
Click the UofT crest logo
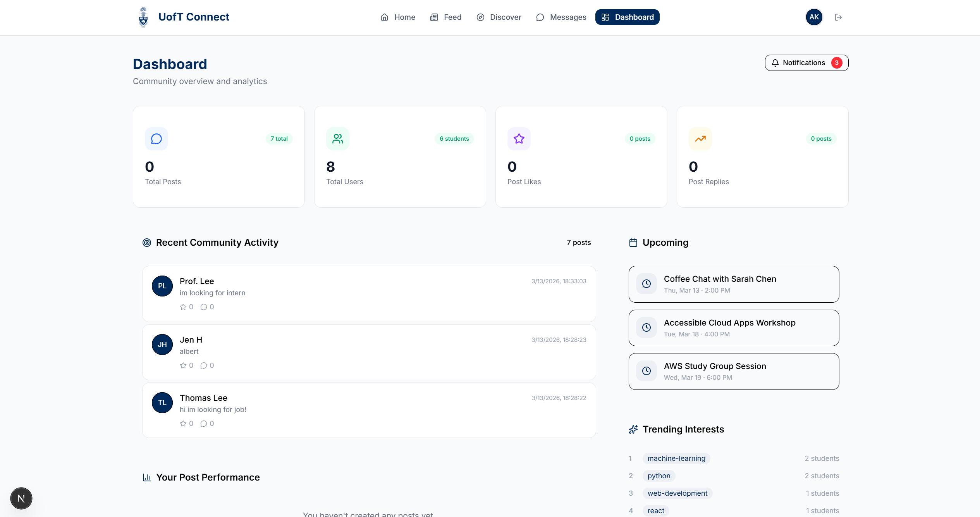[x=143, y=17]
